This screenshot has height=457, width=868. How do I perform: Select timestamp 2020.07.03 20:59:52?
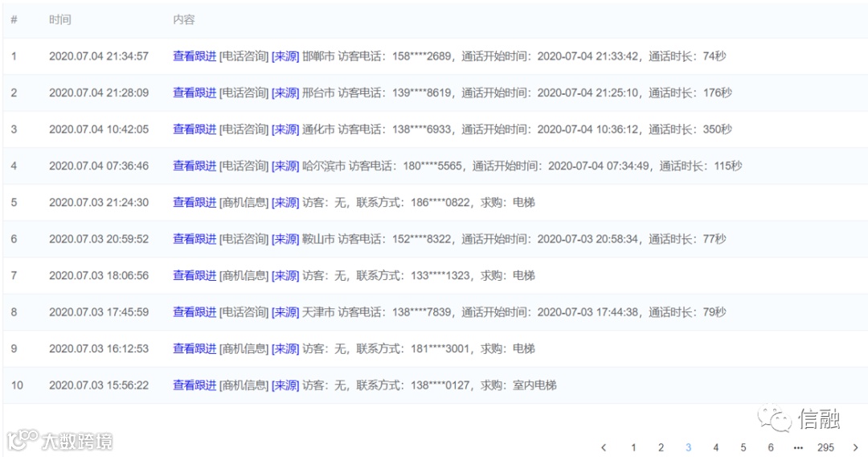pos(99,239)
